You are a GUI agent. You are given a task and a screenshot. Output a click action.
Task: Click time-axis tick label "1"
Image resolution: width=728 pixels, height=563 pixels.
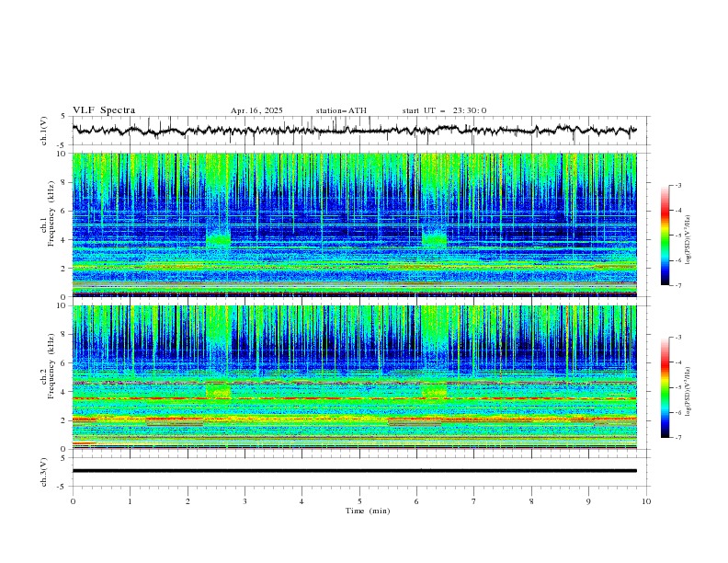pos(130,501)
